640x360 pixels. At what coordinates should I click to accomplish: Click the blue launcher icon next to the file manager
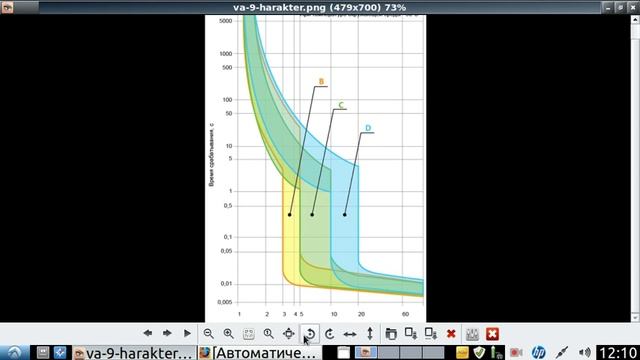60,352
